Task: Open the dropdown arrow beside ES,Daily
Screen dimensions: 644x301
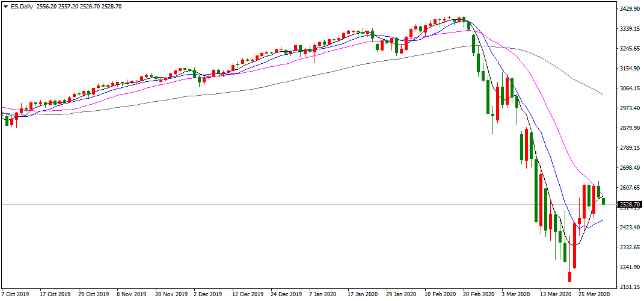Action: (5, 6)
